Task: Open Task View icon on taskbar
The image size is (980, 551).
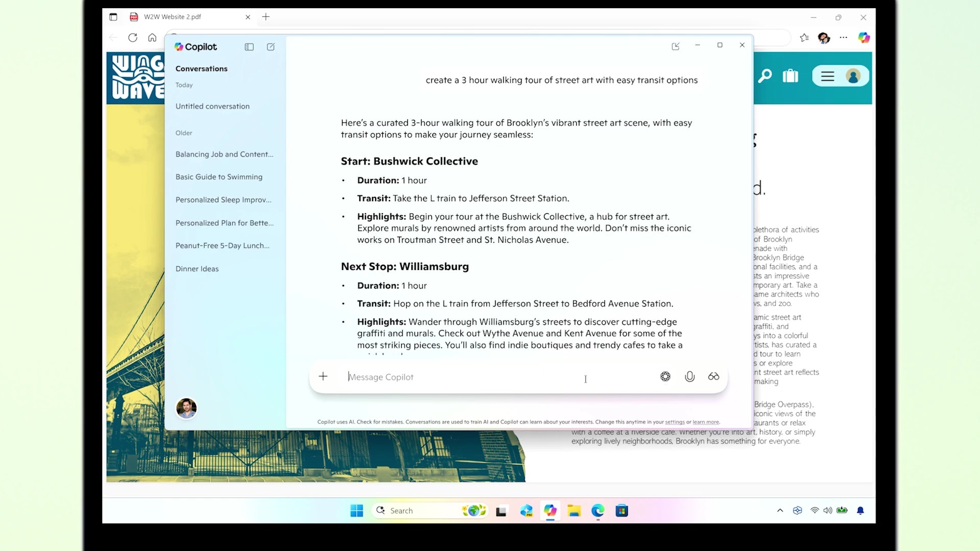Action: [x=501, y=511]
